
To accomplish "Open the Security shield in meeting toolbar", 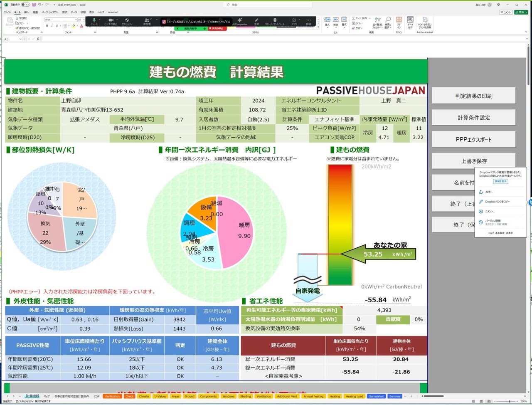I will (x=127, y=21).
